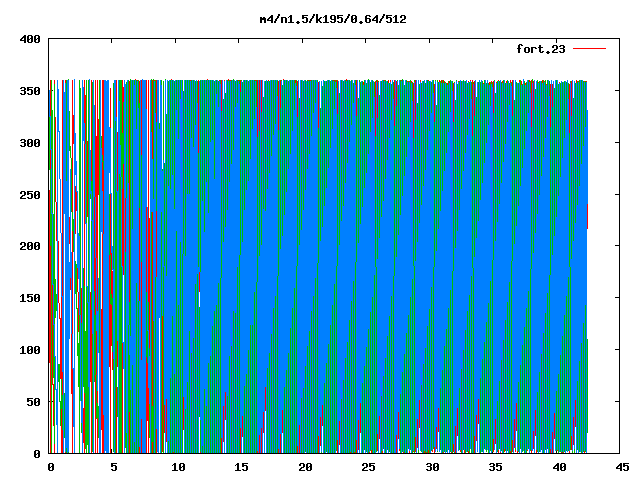Click y-axis label 100
The image size is (640, 480).
tap(30, 350)
